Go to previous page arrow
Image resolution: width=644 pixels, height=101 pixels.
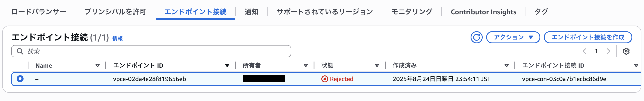tap(584, 51)
